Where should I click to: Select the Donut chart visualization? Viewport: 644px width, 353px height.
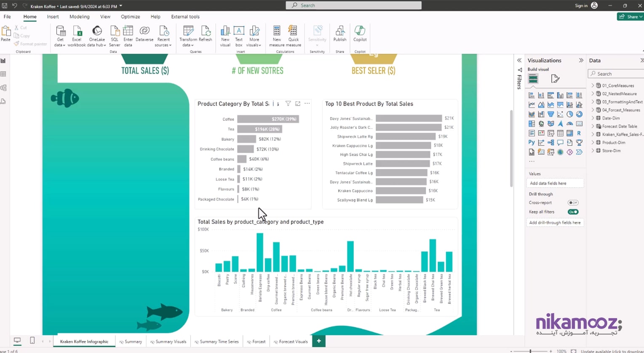(579, 114)
